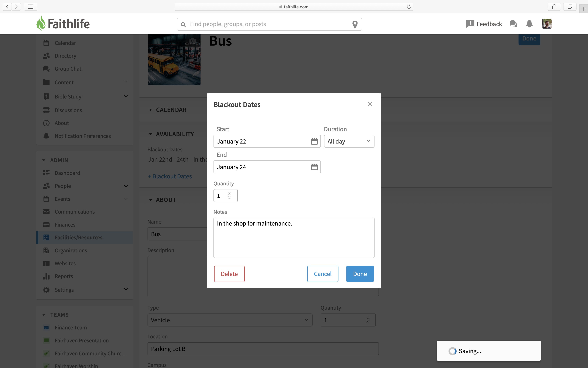
Task: Click the End date field January 24
Action: 267,167
